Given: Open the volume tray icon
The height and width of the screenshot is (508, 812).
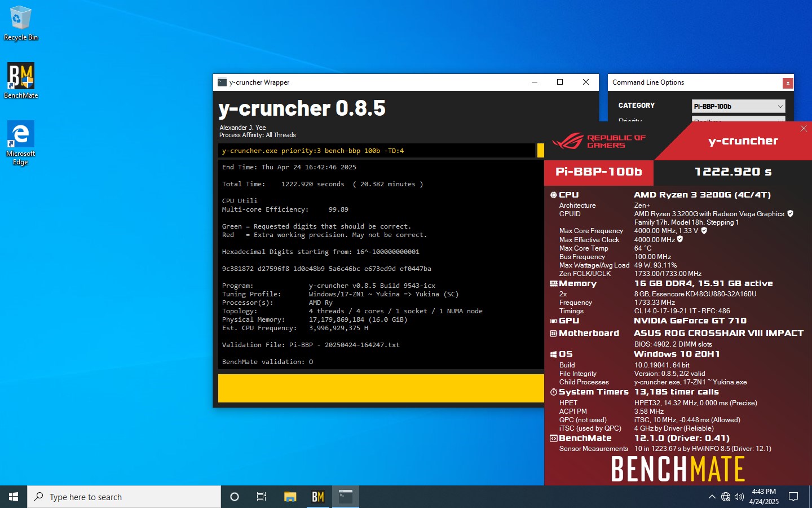Looking at the screenshot, I should tap(739, 497).
